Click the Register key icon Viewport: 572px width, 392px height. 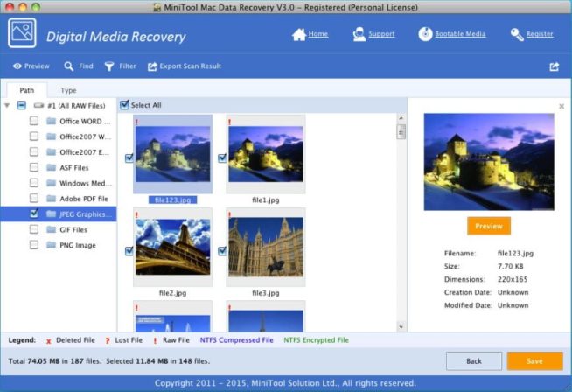tap(517, 35)
